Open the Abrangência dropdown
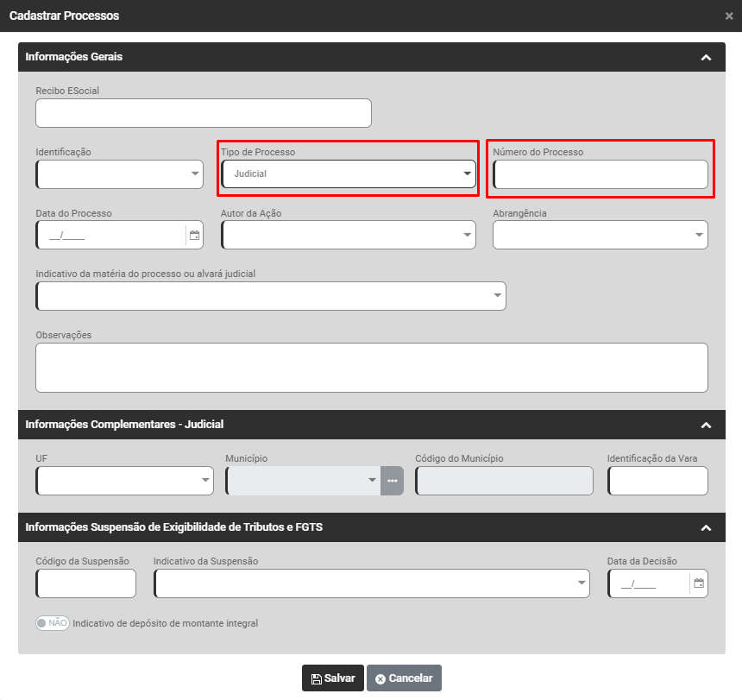Image resolution: width=742 pixels, height=700 pixels. (x=600, y=235)
